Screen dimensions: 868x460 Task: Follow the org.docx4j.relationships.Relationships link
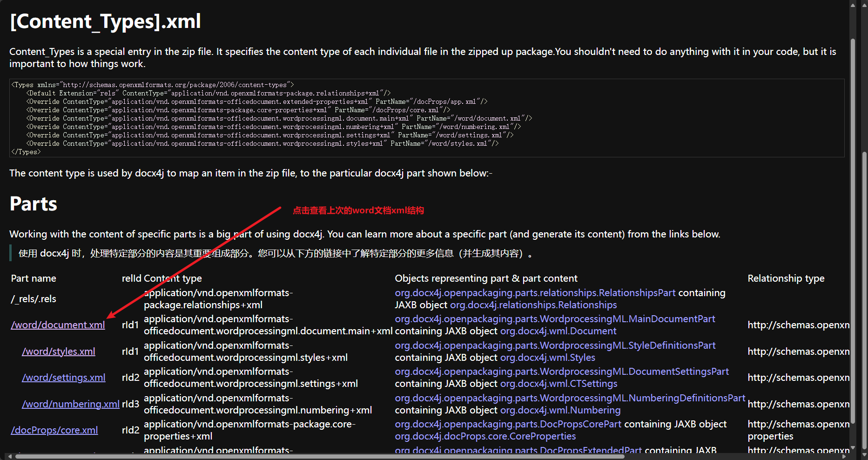pyautogui.click(x=533, y=305)
